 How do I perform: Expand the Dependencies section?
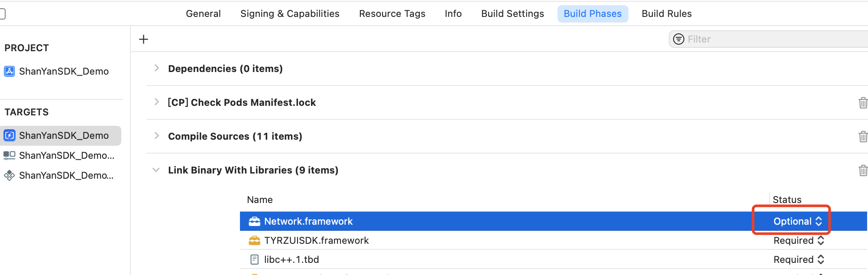156,68
